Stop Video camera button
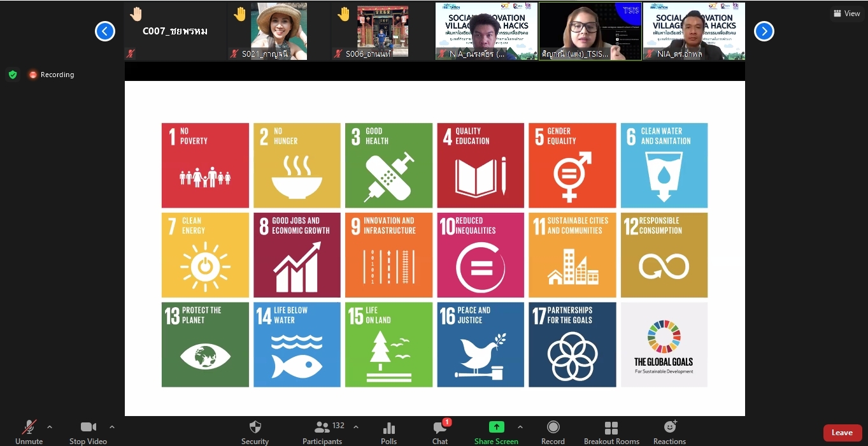868x446 pixels. 88,432
